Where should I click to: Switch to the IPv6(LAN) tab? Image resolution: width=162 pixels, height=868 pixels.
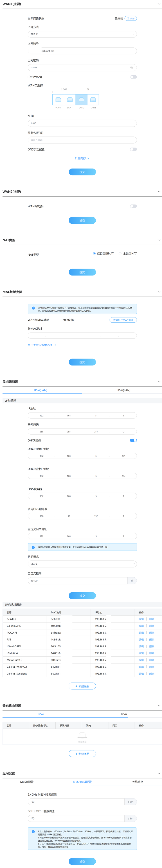coord(124,390)
